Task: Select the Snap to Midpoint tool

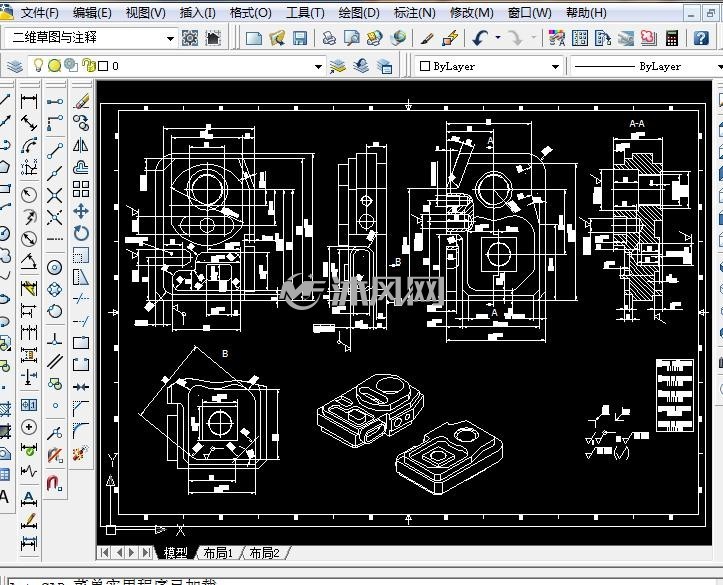Action: [55, 173]
